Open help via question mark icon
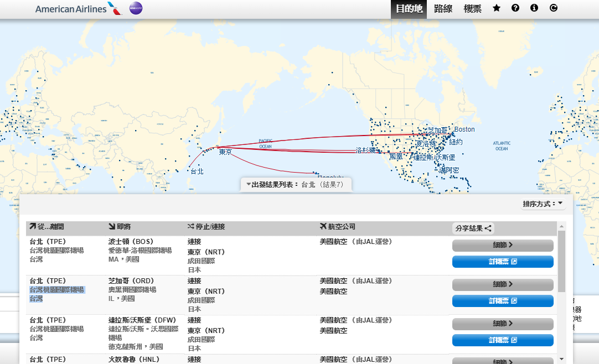Image resolution: width=599 pixels, height=364 pixels. tap(515, 8)
